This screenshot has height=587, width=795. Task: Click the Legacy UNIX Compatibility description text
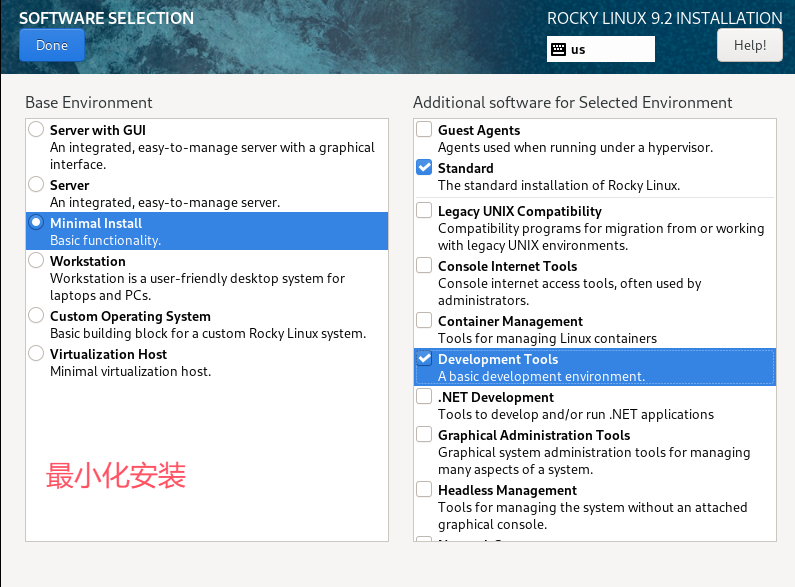[601, 237]
